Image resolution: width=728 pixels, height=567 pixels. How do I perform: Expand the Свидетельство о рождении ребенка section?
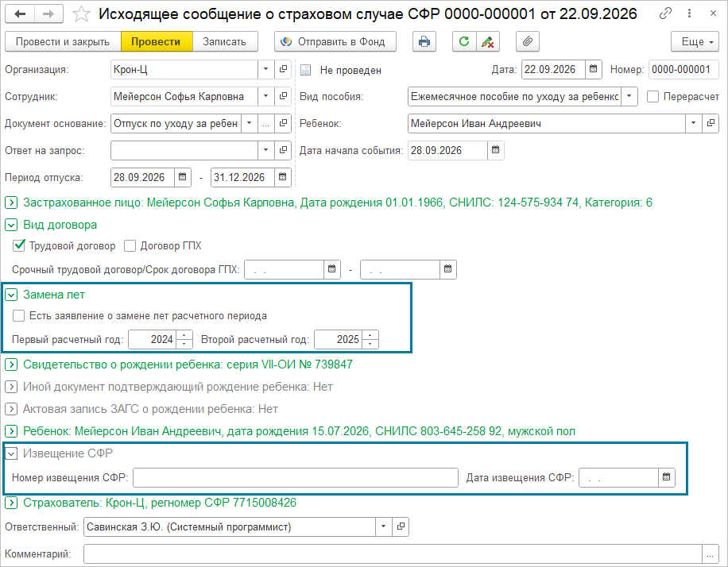[11, 364]
